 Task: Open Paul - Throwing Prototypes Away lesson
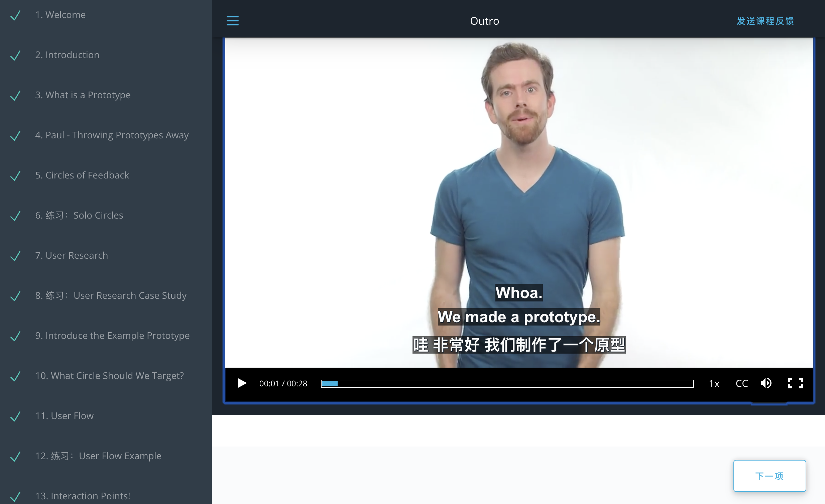click(x=112, y=135)
